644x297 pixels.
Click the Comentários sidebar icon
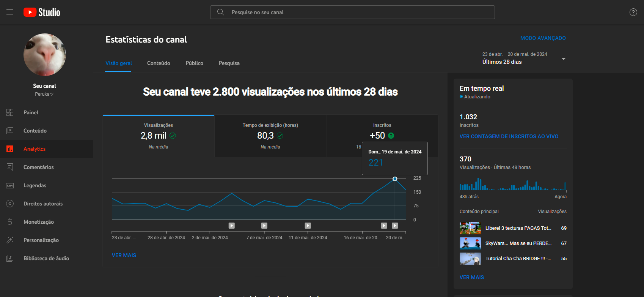pyautogui.click(x=10, y=167)
